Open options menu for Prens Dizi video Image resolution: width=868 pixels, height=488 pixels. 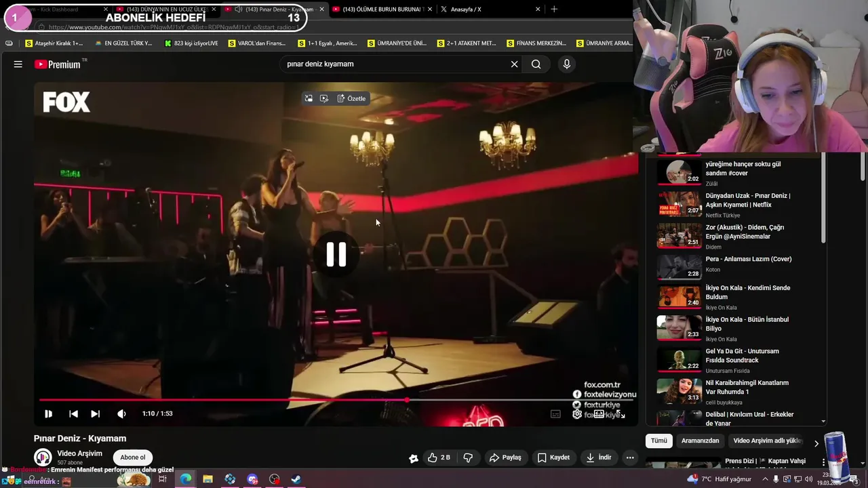824,462
